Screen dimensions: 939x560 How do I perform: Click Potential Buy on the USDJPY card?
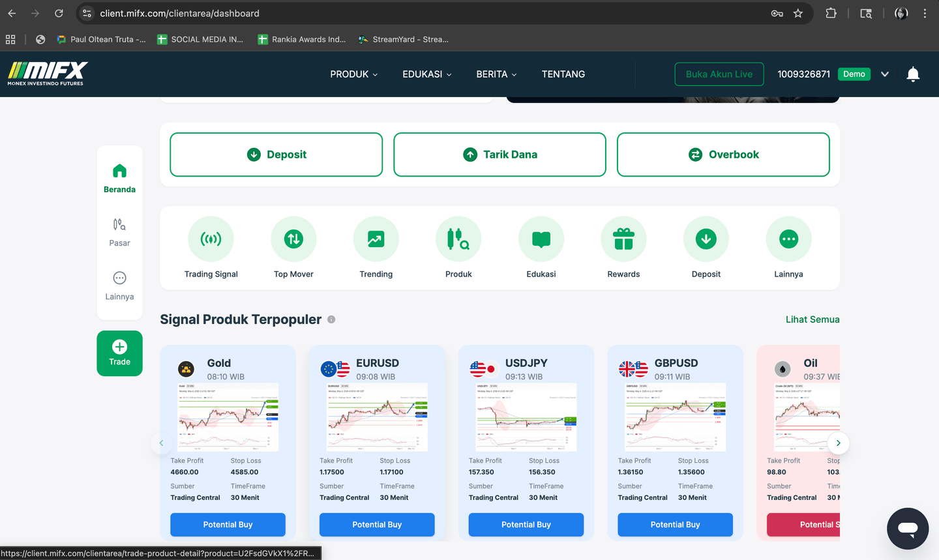tap(526, 525)
